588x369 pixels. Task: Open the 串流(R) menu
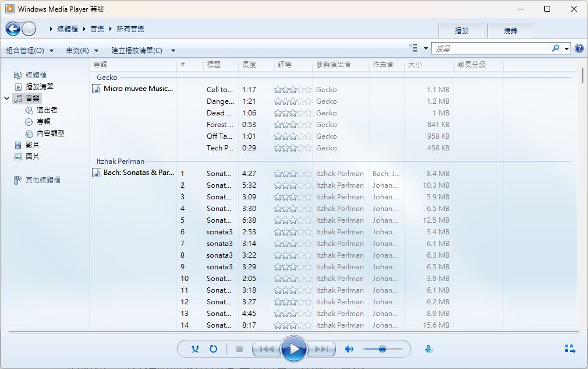[82, 50]
